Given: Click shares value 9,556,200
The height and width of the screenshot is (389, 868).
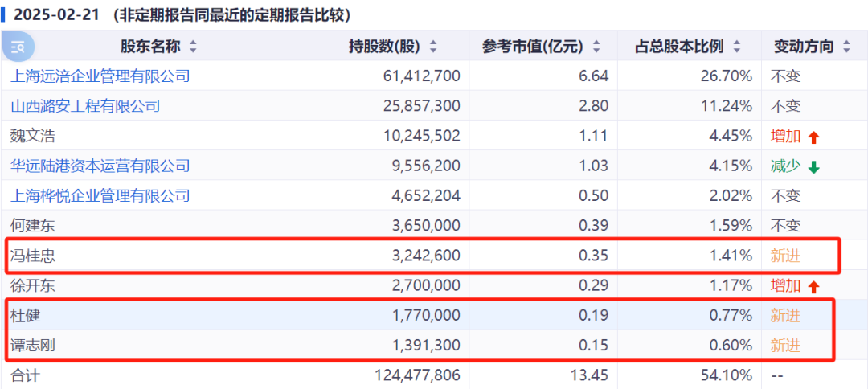Looking at the screenshot, I should coord(425,166).
